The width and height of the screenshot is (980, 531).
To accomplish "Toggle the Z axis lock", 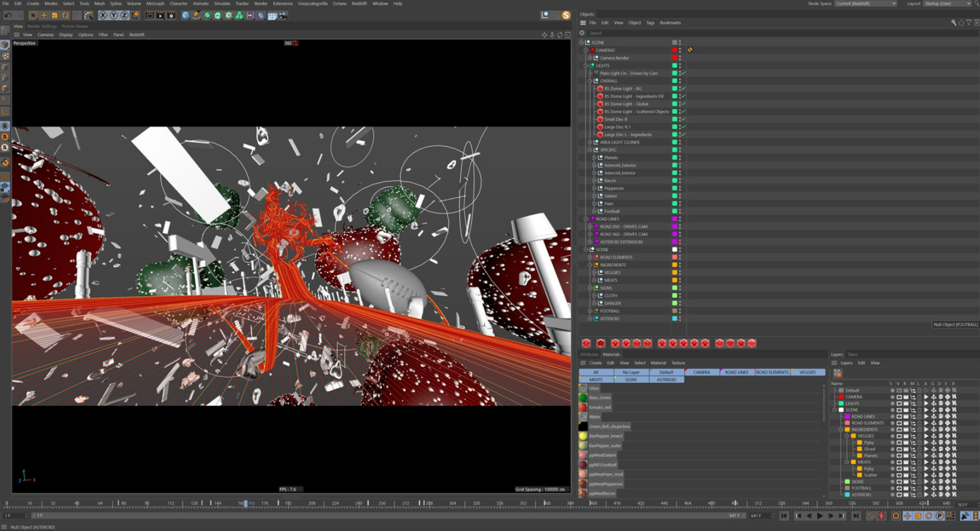I will tap(124, 16).
